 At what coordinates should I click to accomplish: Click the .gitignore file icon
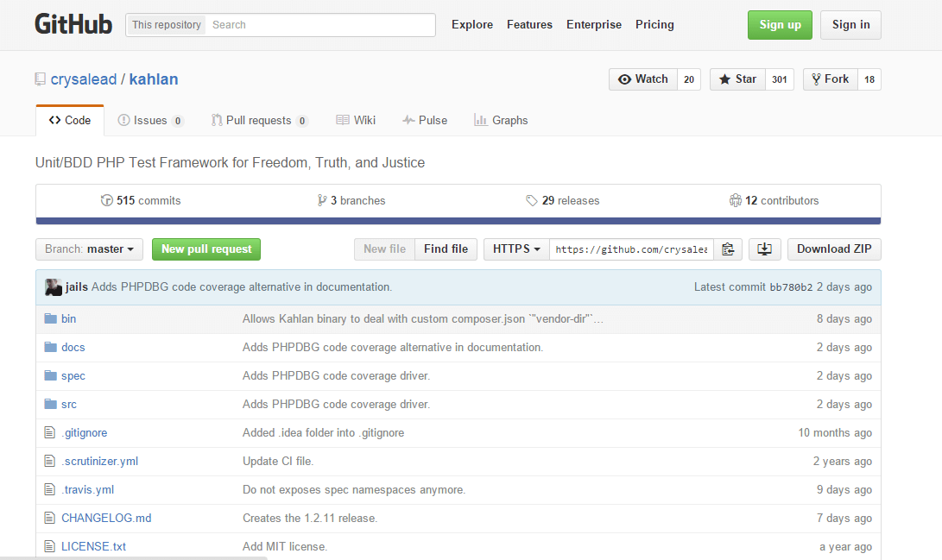(50, 432)
